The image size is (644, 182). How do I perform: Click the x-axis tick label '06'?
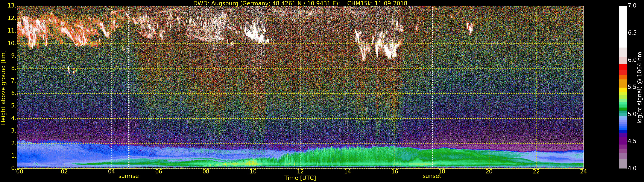coord(159,171)
